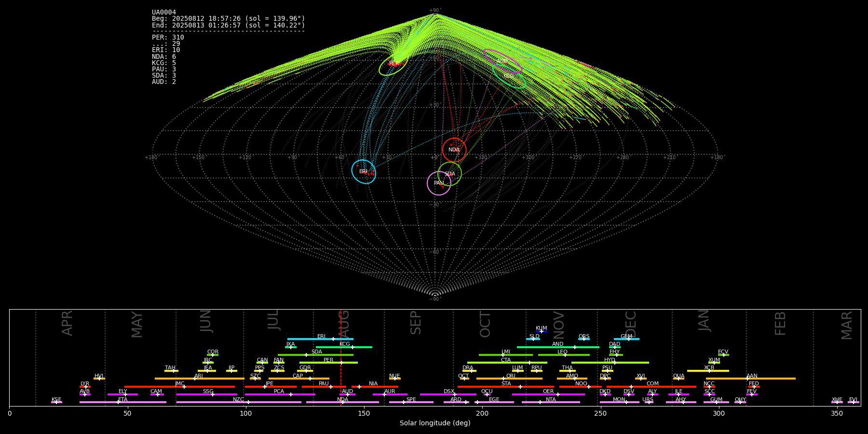
Task: Click the AAN shower bar in the timeline
Action: click(751, 379)
